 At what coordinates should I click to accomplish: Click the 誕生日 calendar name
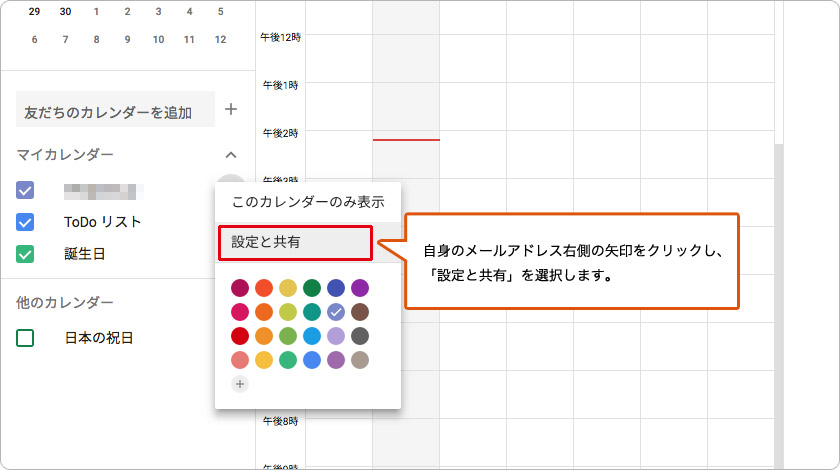[85, 254]
